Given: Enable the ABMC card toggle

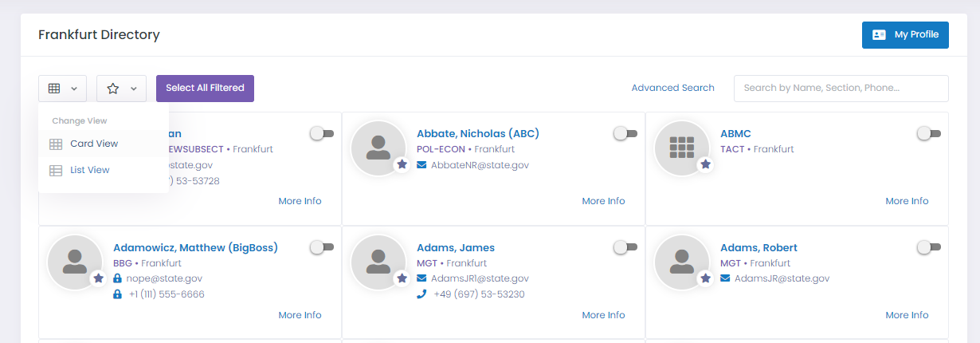Looking at the screenshot, I should pos(929,133).
